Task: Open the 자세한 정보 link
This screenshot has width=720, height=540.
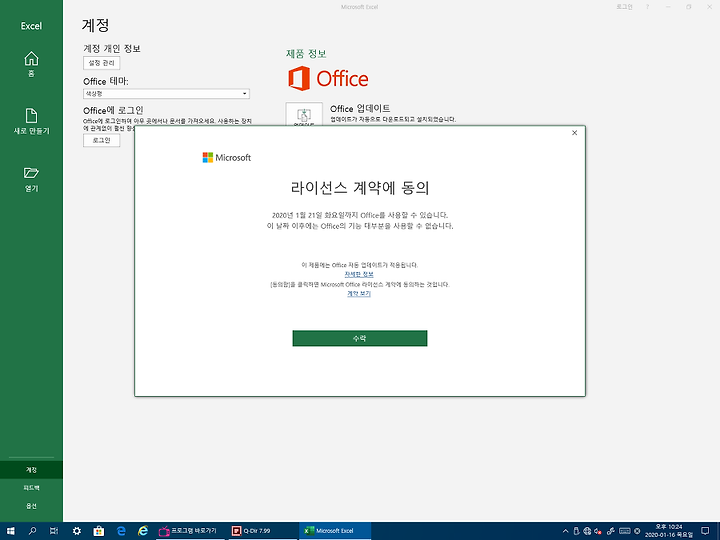Action: (359, 274)
